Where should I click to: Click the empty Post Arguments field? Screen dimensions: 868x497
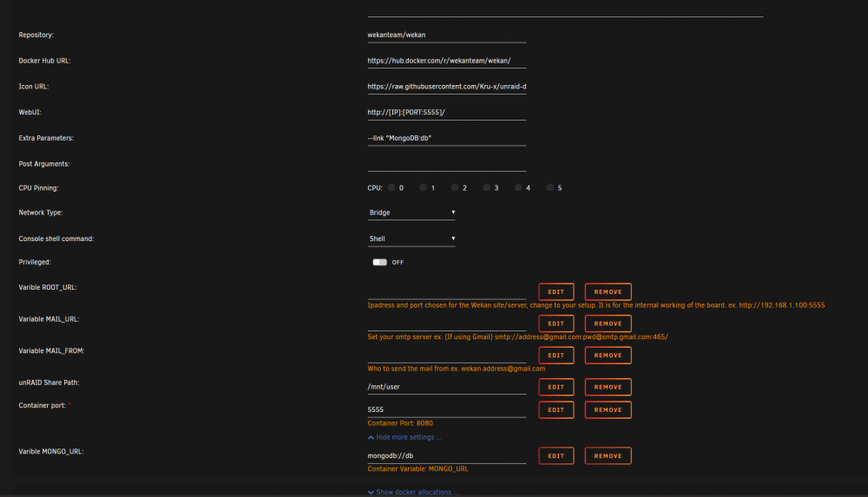pyautogui.click(x=447, y=164)
